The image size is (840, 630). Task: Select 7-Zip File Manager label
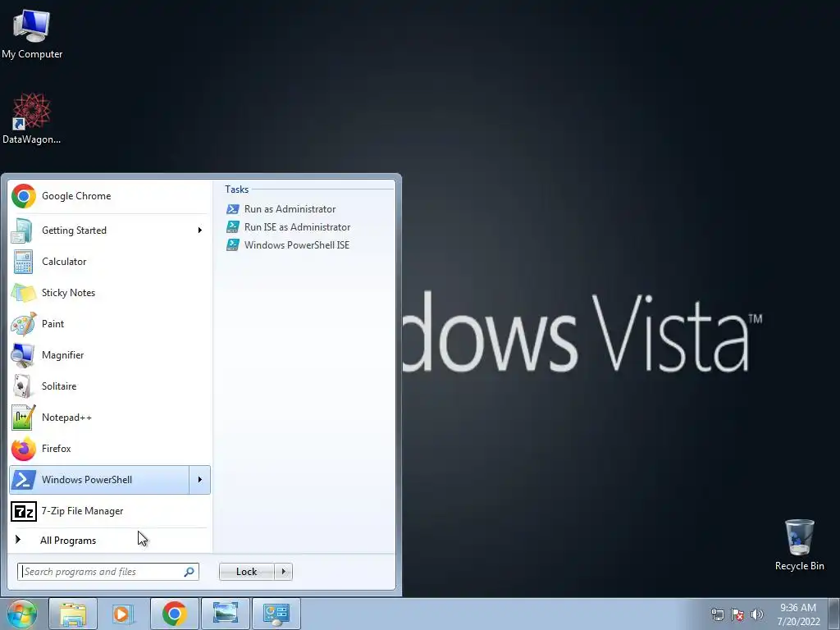pyautogui.click(x=83, y=511)
